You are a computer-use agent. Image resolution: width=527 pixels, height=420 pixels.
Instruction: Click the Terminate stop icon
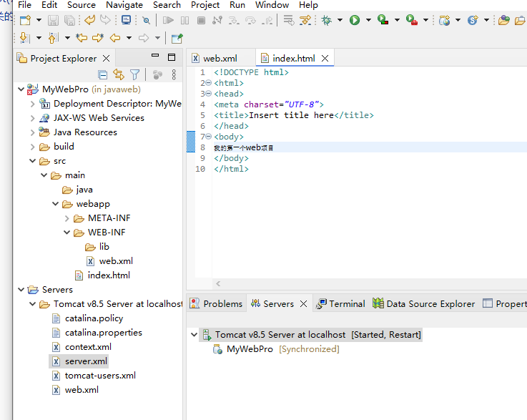(201, 20)
